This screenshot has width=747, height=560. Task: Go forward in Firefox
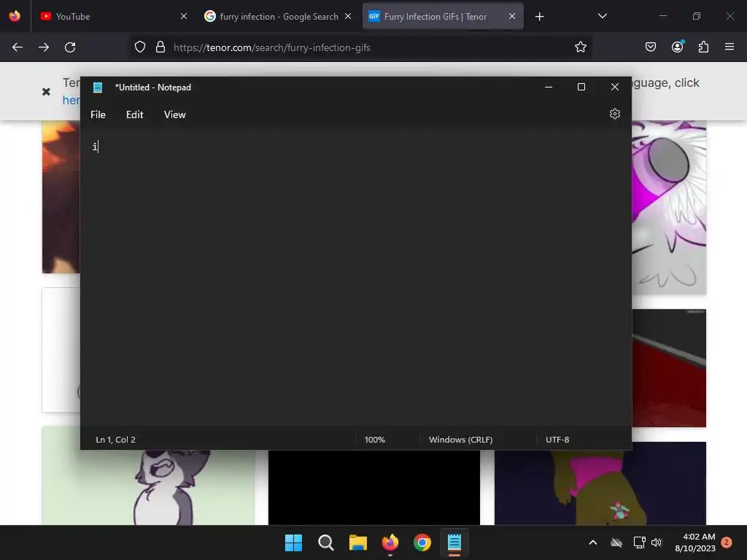point(44,47)
